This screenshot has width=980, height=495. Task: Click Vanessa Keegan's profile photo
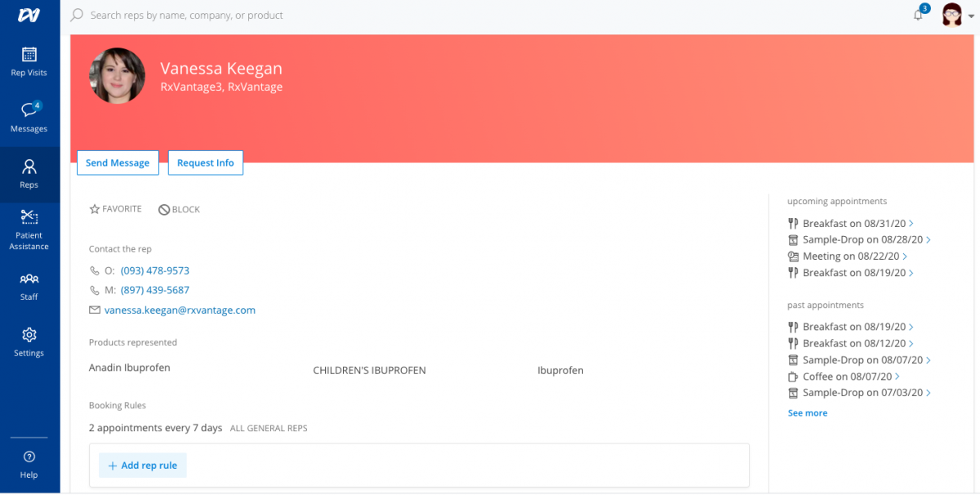pyautogui.click(x=117, y=76)
